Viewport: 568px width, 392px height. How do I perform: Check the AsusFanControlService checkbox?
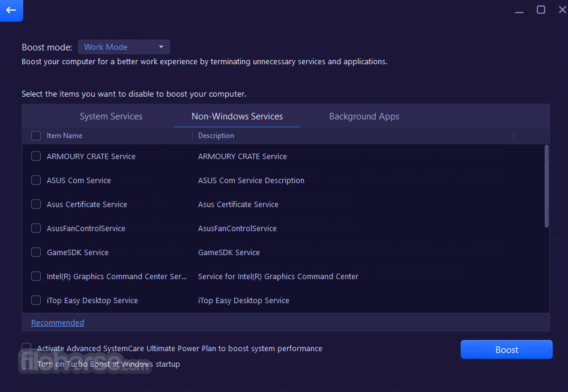pyautogui.click(x=36, y=228)
